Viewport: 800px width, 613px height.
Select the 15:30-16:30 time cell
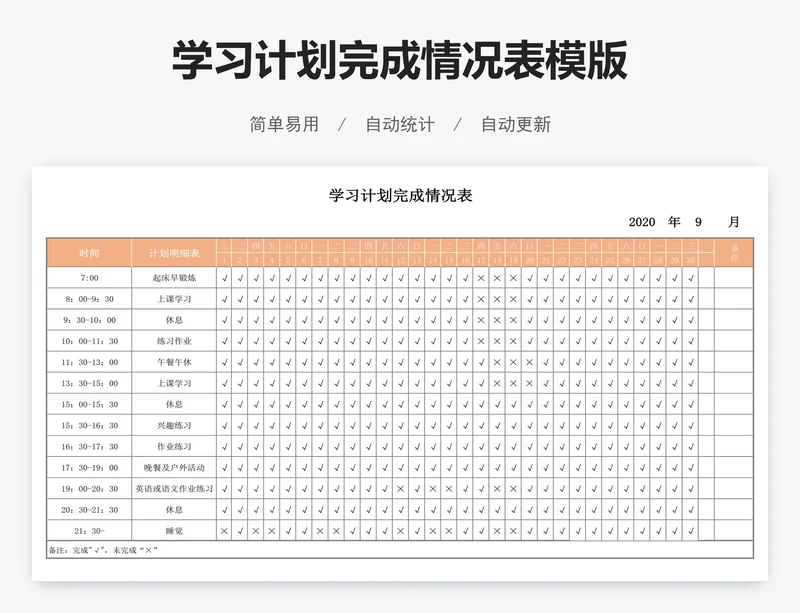tap(89, 425)
